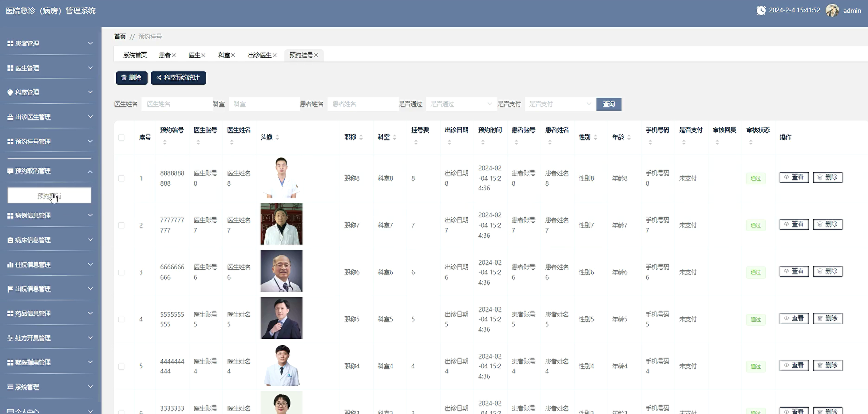Close the 出诊医生 tab with its X
The image size is (868, 414).
275,55
